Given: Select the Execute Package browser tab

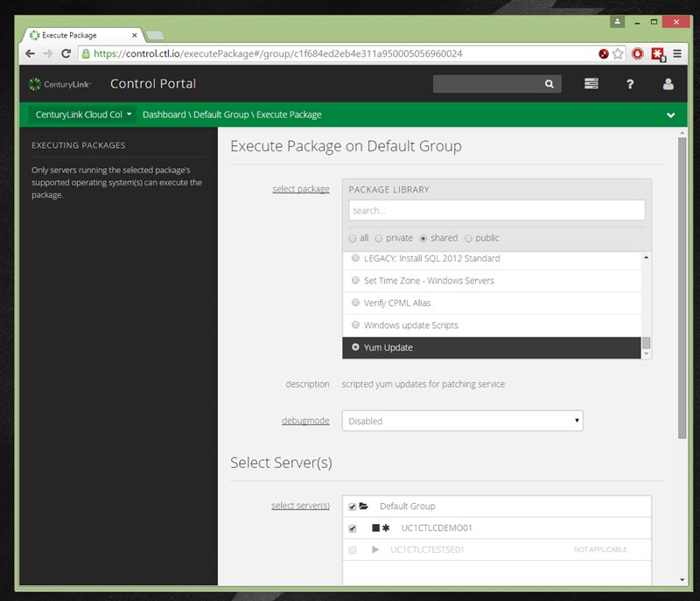Looking at the screenshot, I should (x=84, y=35).
